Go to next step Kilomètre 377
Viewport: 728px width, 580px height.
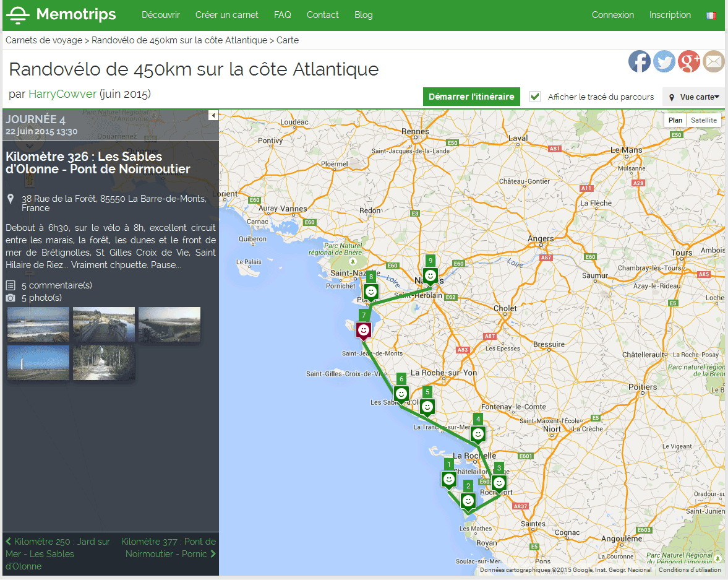(x=168, y=547)
